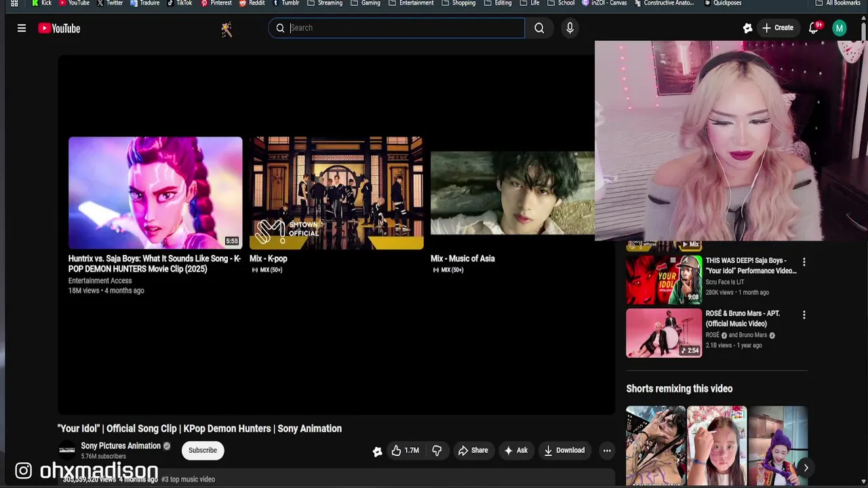The height and width of the screenshot is (488, 868).
Task: Open the Pinterest bookmark
Action: click(216, 3)
